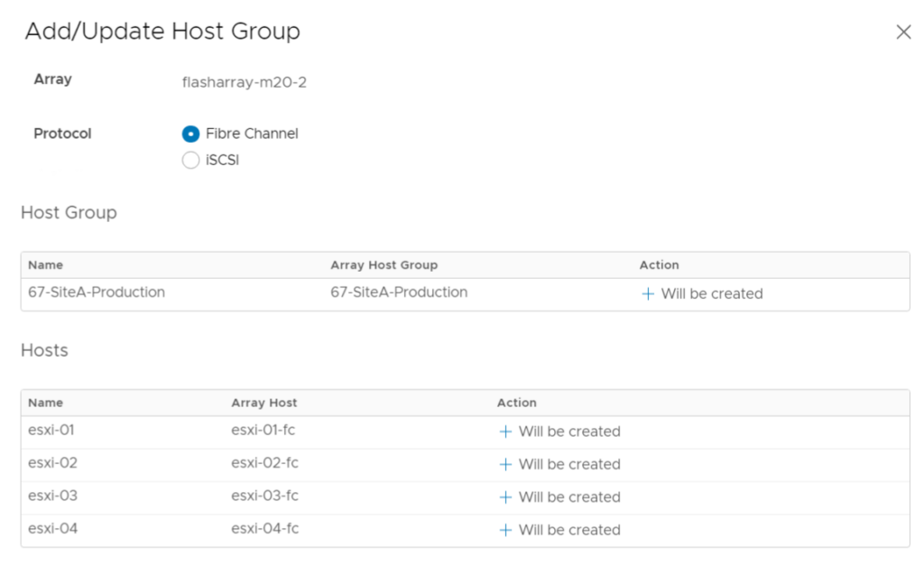
Task: Click 'Will be created' text for esxi-01
Action: [569, 432]
